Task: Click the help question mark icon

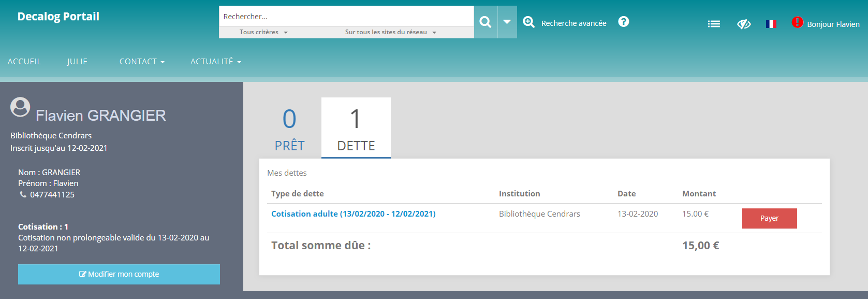Action: 624,22
